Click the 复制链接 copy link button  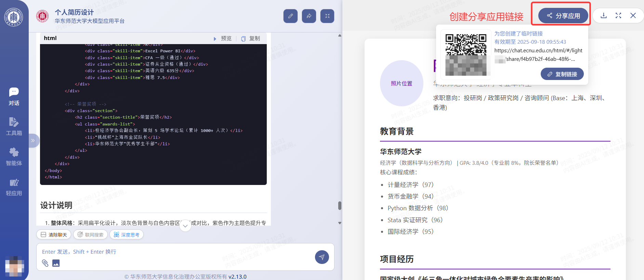pos(562,74)
